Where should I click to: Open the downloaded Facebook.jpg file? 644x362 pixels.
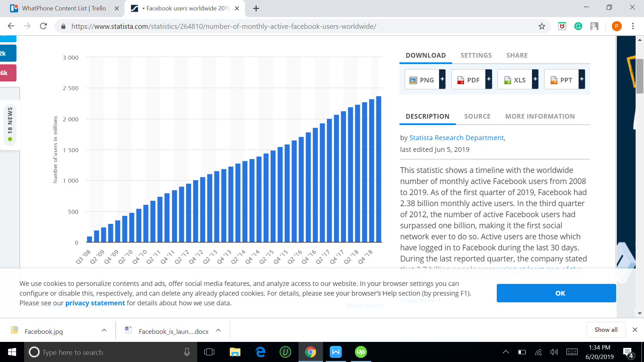(x=44, y=331)
